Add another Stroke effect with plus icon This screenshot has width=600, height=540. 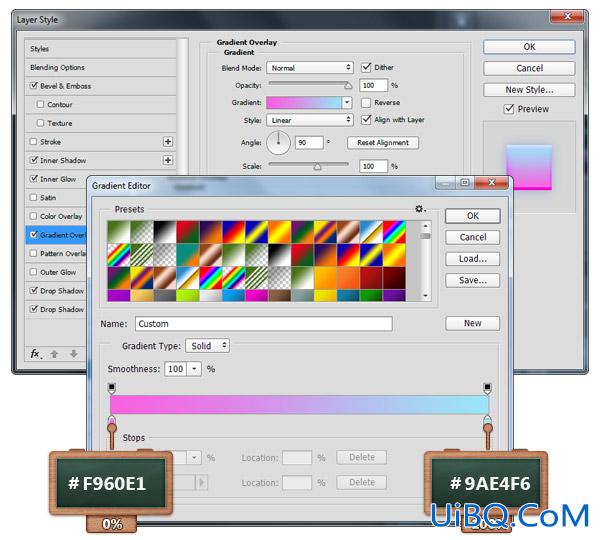tap(168, 142)
